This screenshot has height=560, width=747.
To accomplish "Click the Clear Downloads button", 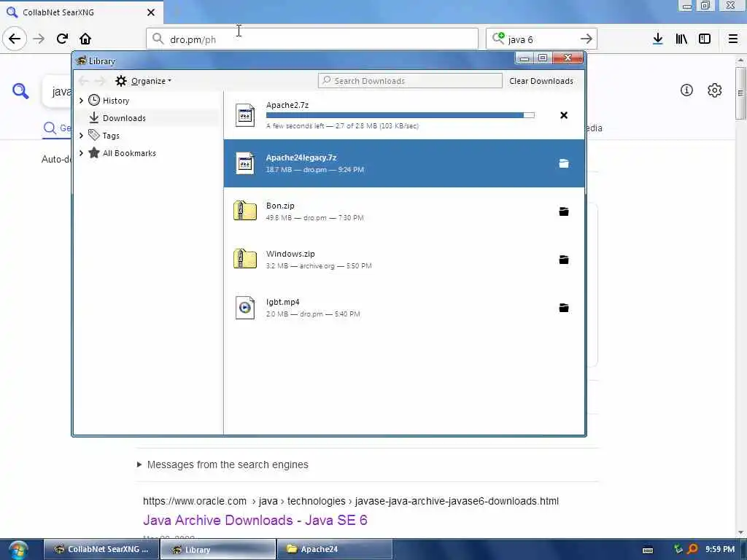I will point(541,81).
